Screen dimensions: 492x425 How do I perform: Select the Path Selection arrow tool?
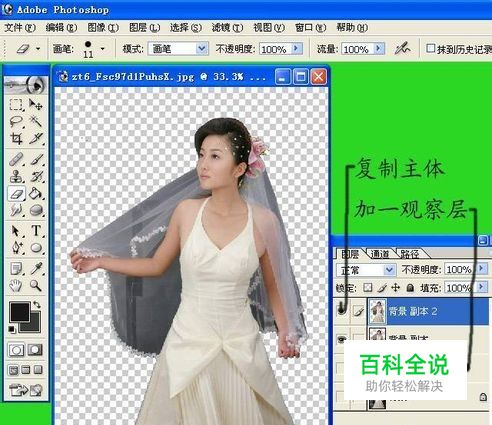(16, 231)
